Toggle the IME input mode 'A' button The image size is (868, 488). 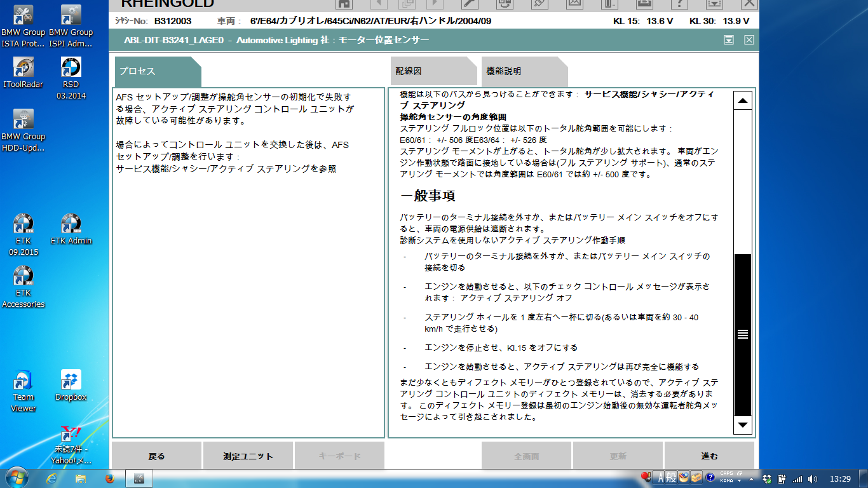point(660,477)
